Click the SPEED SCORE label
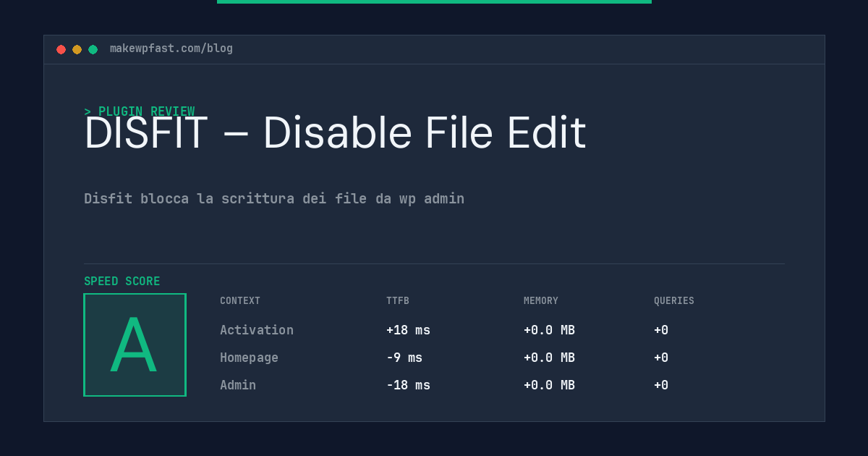The width and height of the screenshot is (868, 456). (122, 282)
